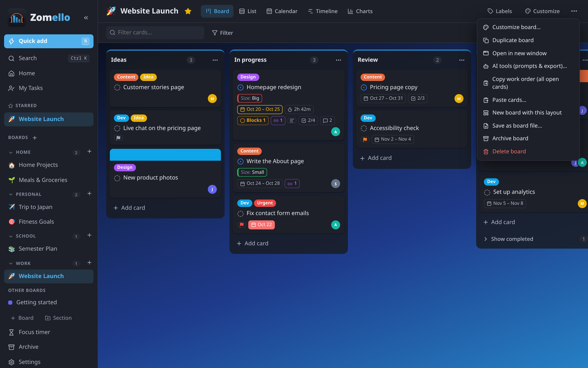Switch to the Timeline view tab
The width and height of the screenshot is (588, 368).
323,11
